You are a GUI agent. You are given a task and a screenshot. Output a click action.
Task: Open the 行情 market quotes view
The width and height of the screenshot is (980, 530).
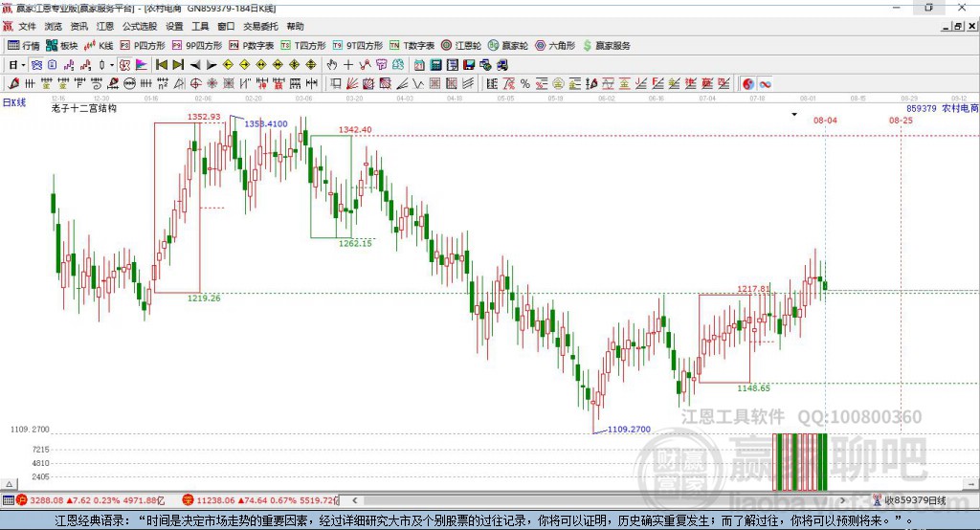click(x=23, y=46)
